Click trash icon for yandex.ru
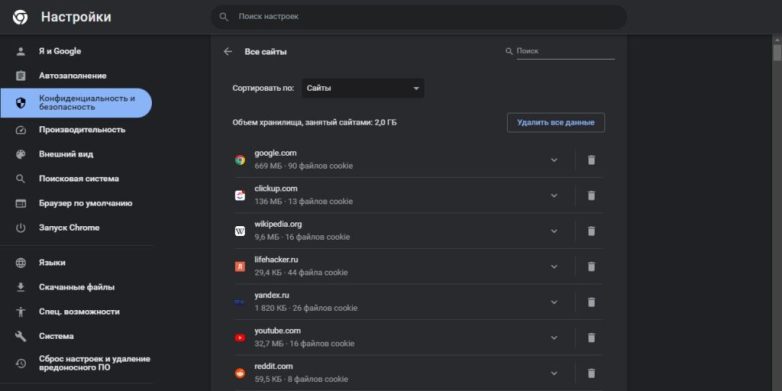This screenshot has height=391, width=782. pos(591,302)
